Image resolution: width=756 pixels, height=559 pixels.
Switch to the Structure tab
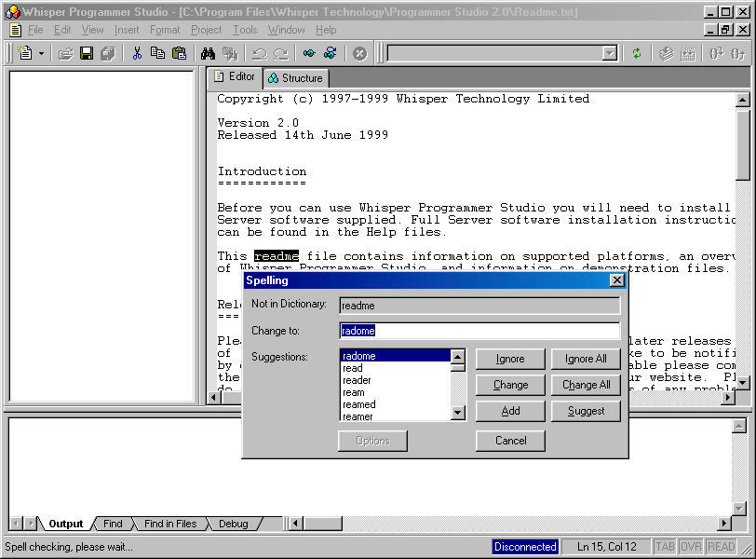[x=295, y=78]
